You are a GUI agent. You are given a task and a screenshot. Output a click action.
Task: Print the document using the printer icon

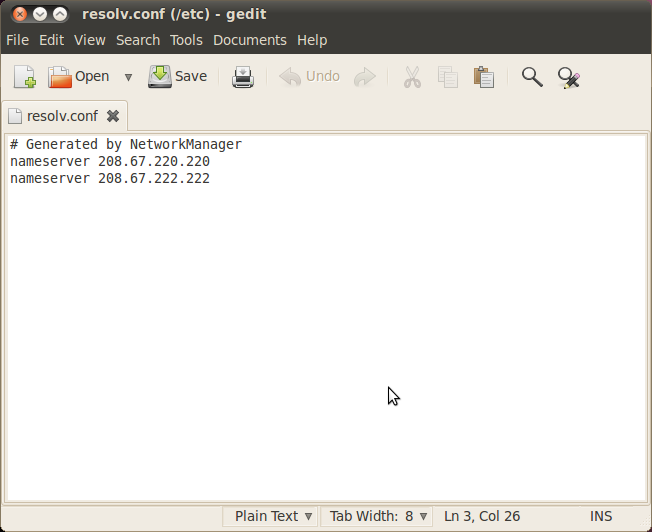coord(243,77)
